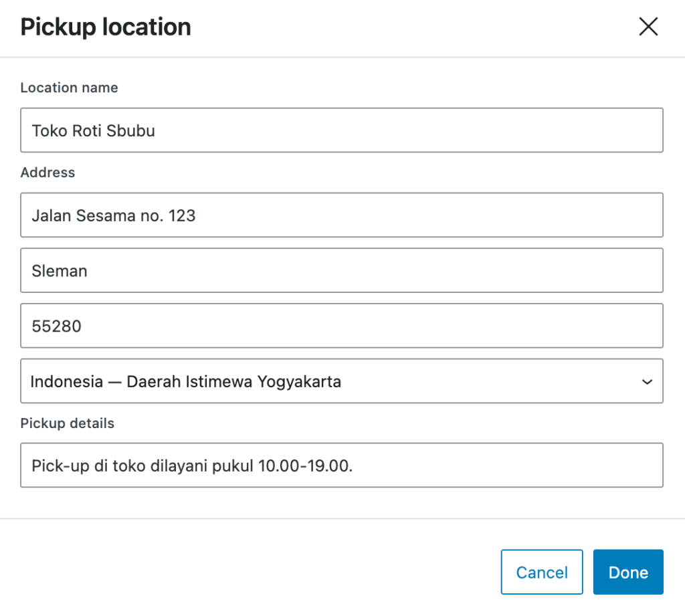
Task: Click the Location name label
Action: click(69, 88)
